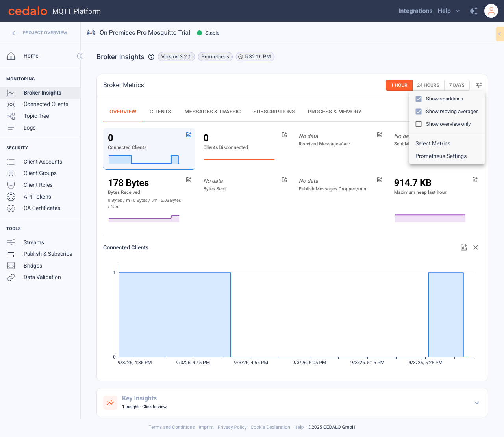Open Prometheus Settings menu entry
Image resolution: width=504 pixels, height=437 pixels.
point(447,156)
